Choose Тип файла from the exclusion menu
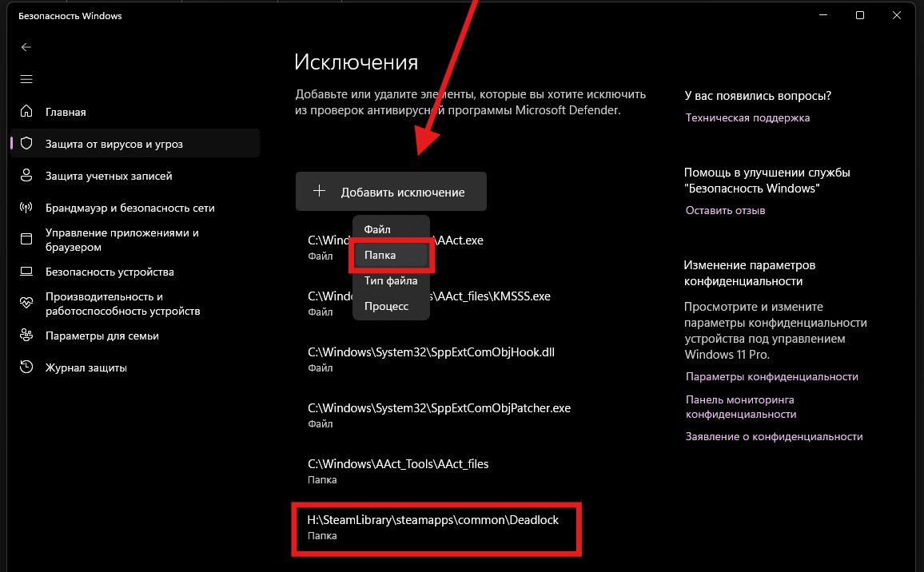Screen dimensions: 924x572 [391, 280]
